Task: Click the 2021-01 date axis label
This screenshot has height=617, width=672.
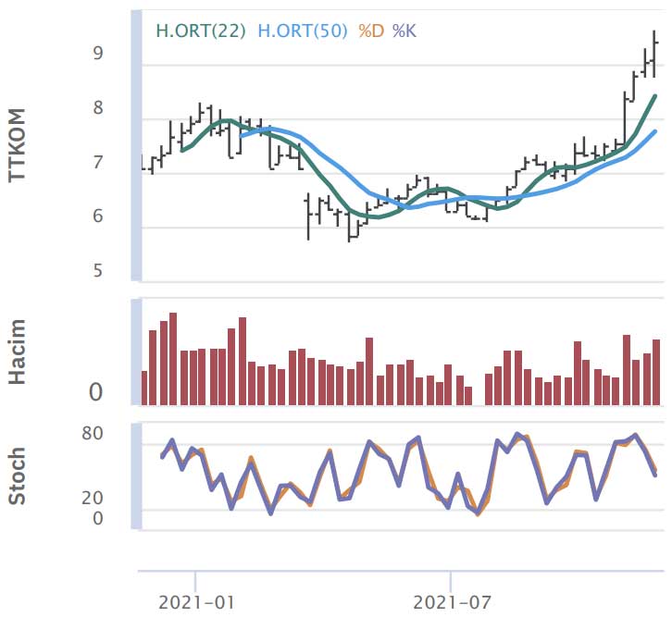Action: tap(196, 602)
